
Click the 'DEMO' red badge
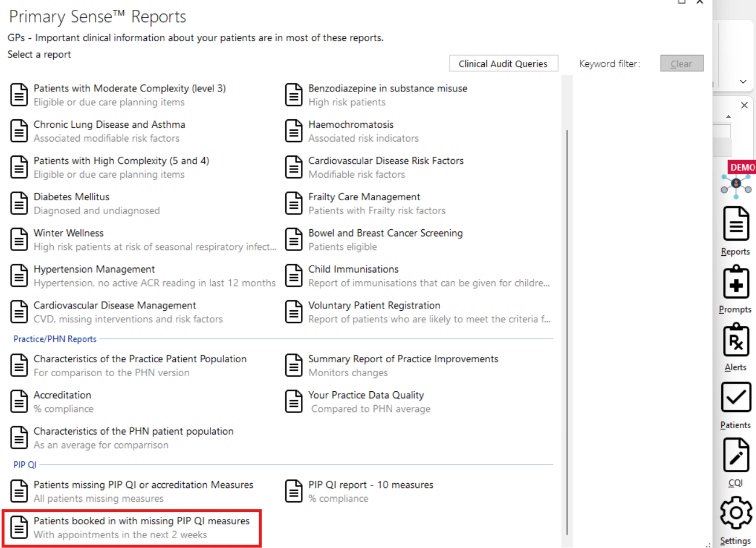tap(742, 167)
